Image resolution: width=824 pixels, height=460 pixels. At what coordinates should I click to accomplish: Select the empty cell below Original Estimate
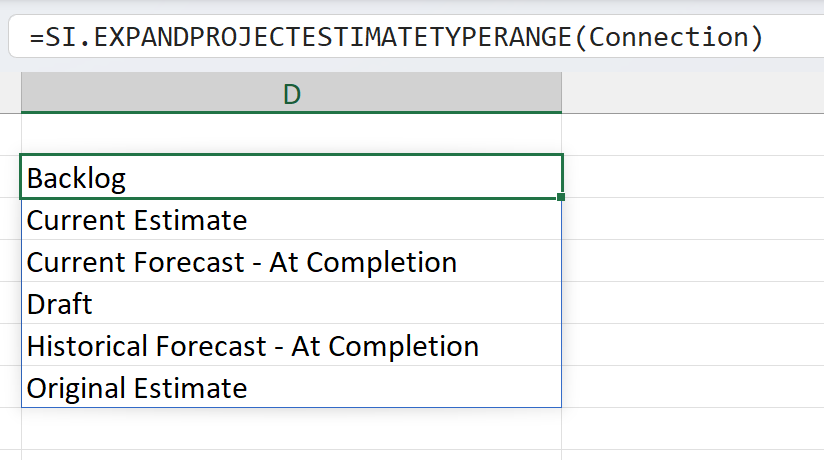click(x=291, y=430)
